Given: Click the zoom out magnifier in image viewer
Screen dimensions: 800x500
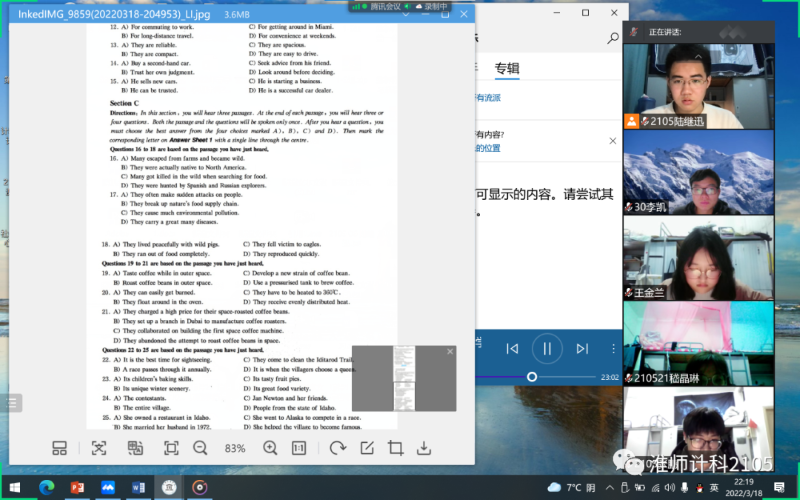Looking at the screenshot, I should pyautogui.click(x=200, y=448).
